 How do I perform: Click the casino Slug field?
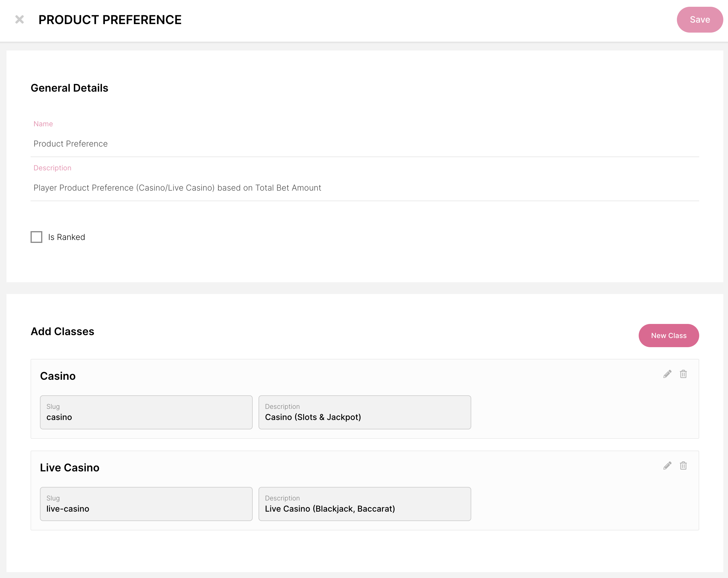[x=146, y=413]
